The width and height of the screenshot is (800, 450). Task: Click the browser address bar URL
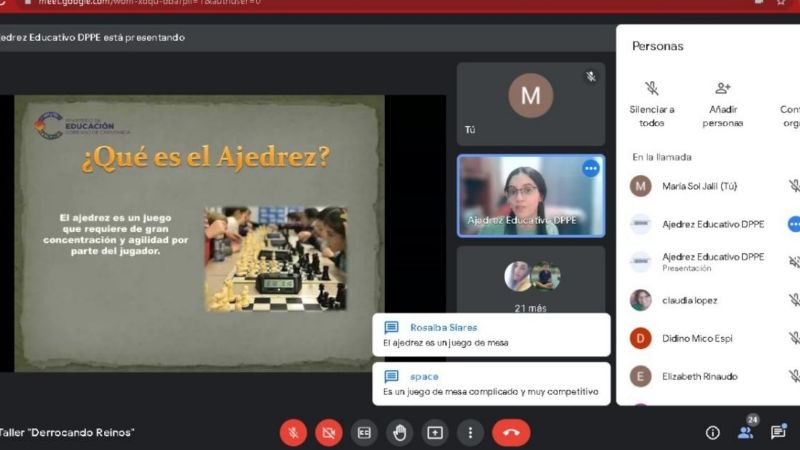[149, 3]
